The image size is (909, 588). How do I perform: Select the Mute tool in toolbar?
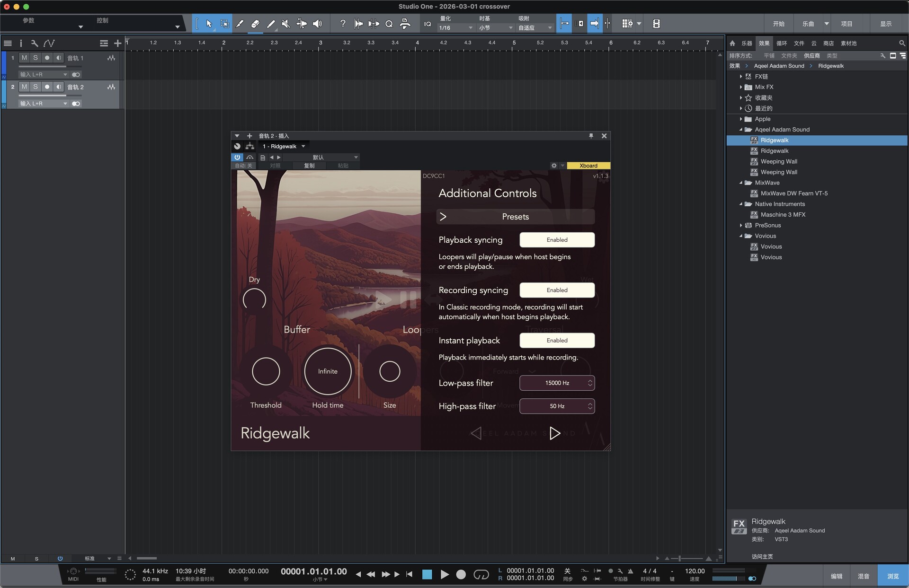tap(285, 24)
